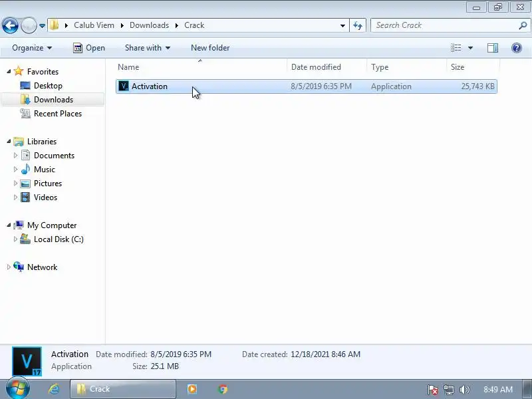The image size is (532, 399).
Task: Open the Music library
Action: point(44,170)
